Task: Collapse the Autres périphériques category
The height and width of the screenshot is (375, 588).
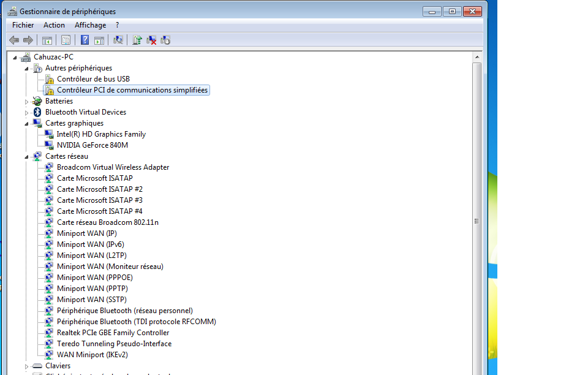Action: pos(26,69)
